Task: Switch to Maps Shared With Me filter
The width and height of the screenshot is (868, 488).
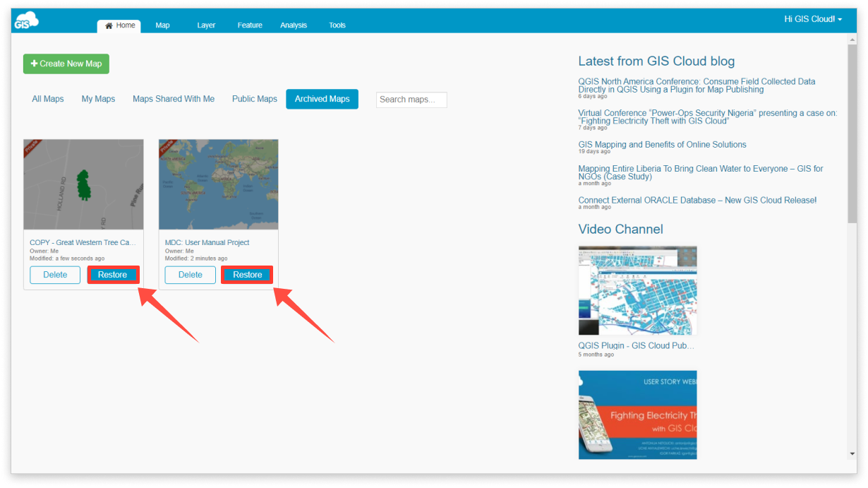Action: coord(174,99)
